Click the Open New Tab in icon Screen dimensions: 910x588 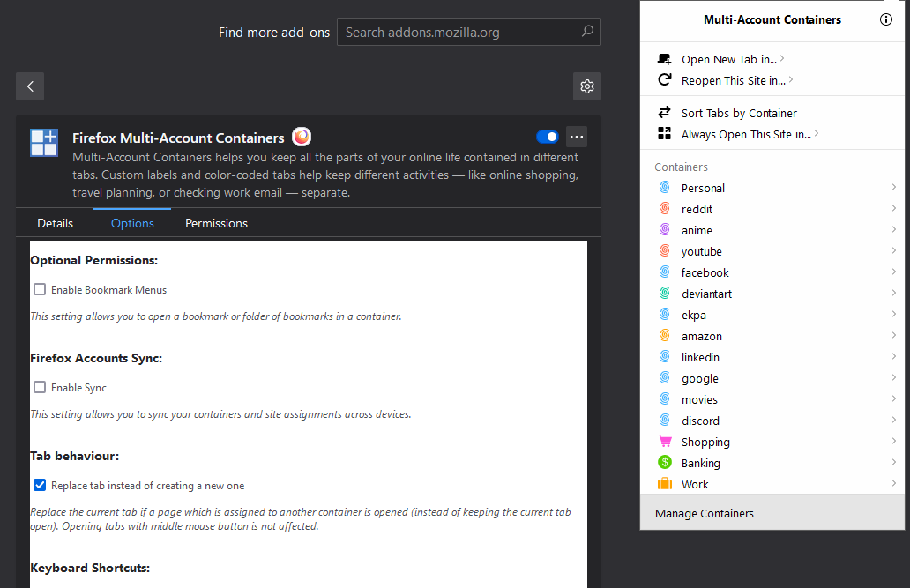[x=664, y=58]
